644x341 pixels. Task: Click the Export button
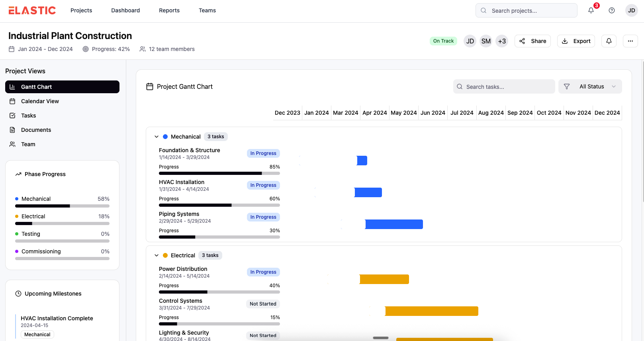[576, 41]
